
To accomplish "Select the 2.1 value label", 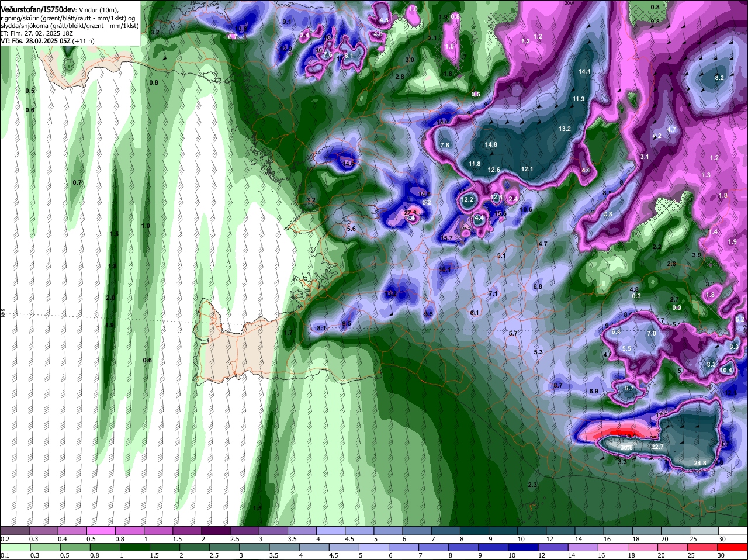I will click(432, 38).
